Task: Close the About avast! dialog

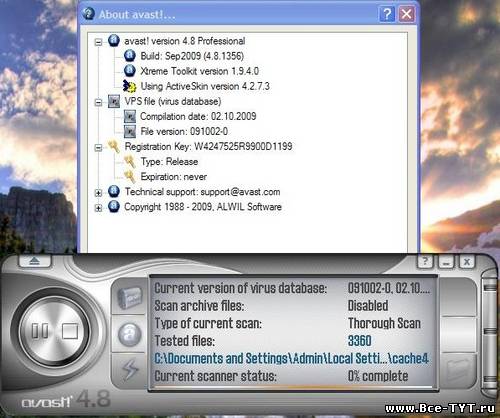Action: 407,14
